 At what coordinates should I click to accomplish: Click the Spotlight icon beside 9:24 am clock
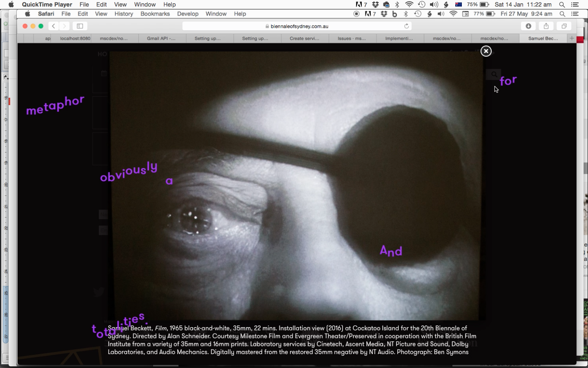click(x=562, y=14)
